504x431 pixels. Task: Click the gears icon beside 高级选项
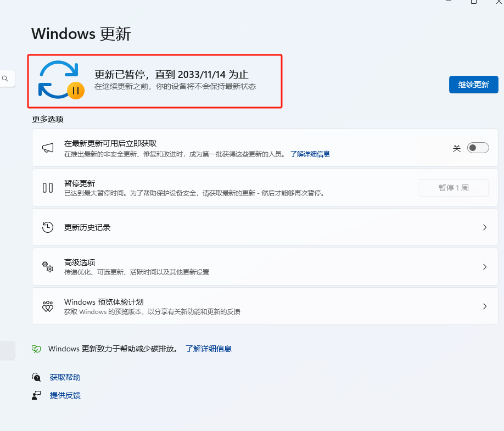48,267
